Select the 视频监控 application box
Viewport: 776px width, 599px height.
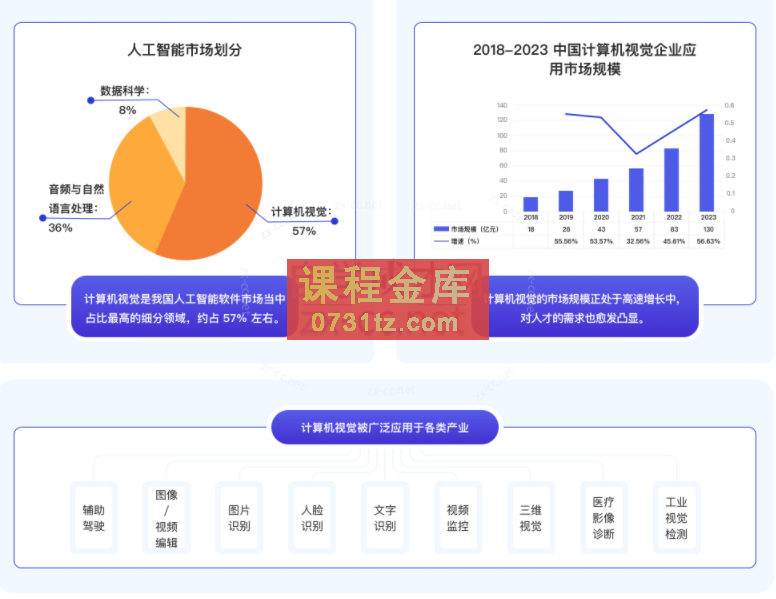pyautogui.click(x=458, y=517)
